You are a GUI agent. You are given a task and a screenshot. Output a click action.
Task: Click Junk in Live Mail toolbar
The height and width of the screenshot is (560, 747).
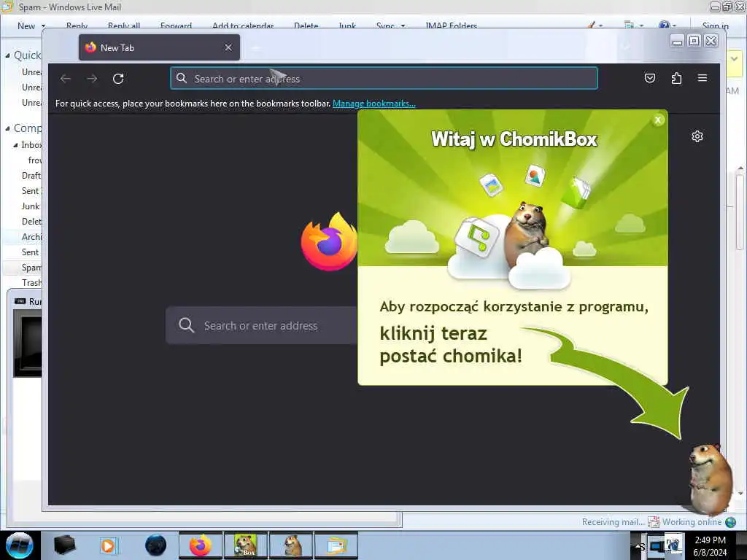pos(347,26)
